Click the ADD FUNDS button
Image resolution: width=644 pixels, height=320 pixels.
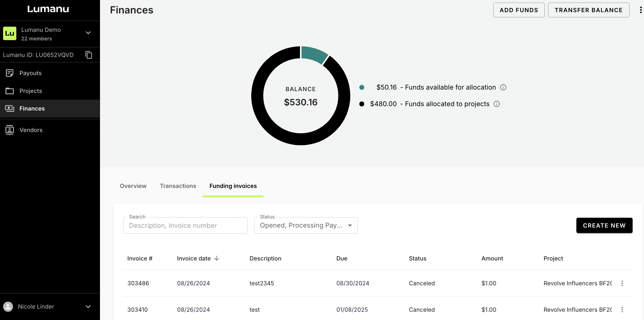[519, 10]
